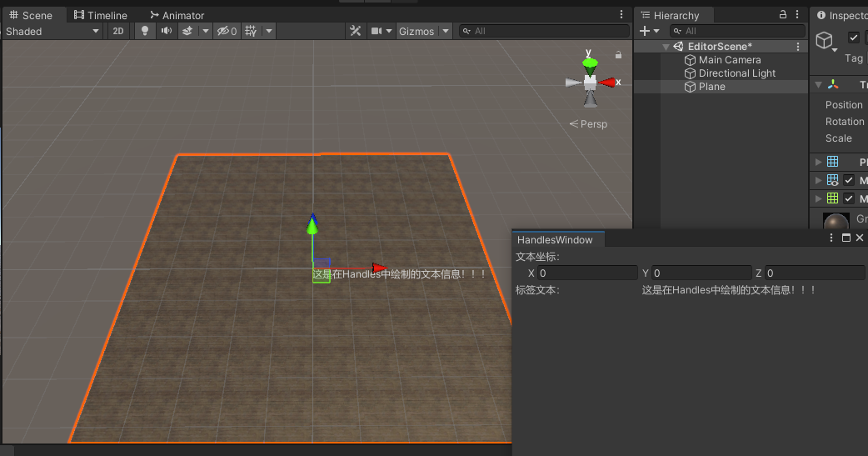Open the Gizmos dropdown arrow
The width and height of the screenshot is (868, 456).
(x=446, y=31)
